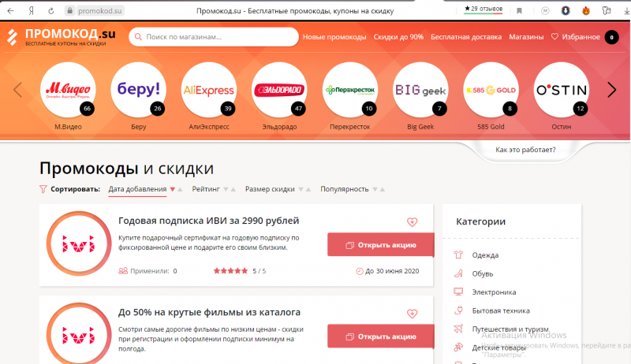Sort Размер скидки ascending arrow
The height and width of the screenshot is (364, 631).
pyautogui.click(x=308, y=189)
